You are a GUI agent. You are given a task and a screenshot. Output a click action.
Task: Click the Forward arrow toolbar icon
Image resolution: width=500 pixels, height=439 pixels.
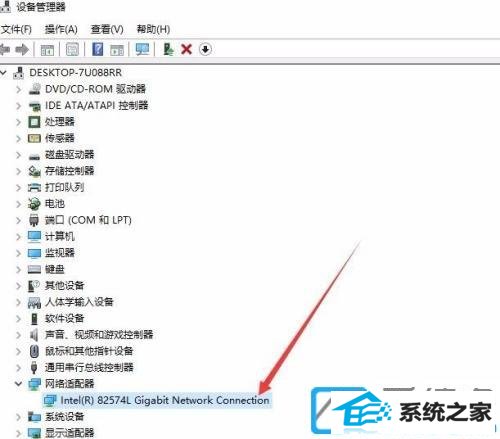(22, 50)
